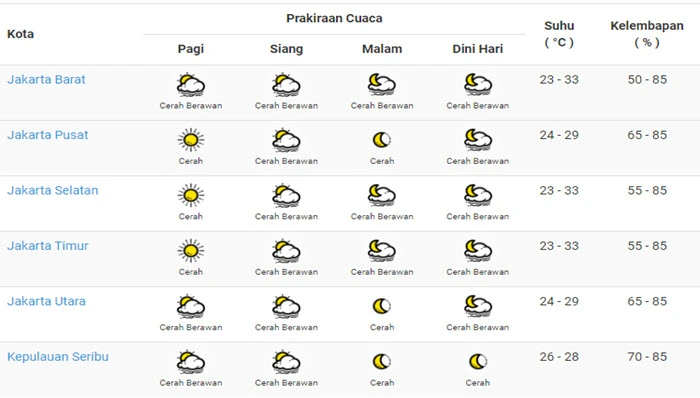Open the Kepulauan Seribu city link

coord(58,357)
